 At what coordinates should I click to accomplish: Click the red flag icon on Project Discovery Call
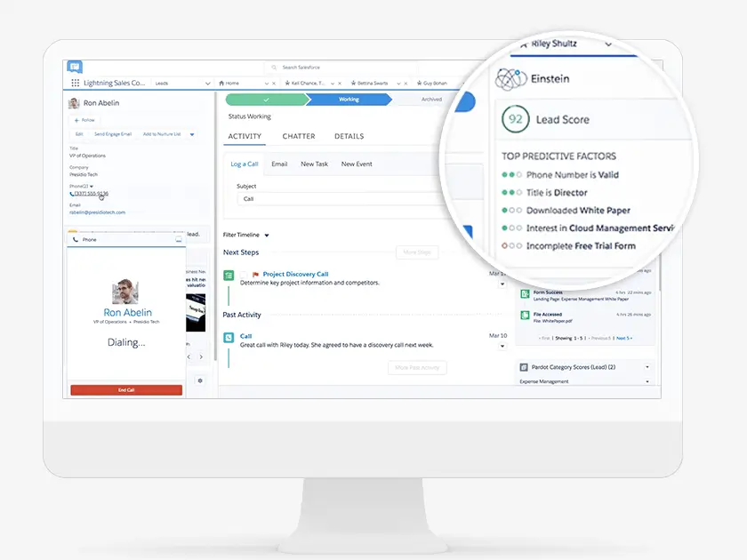tap(255, 274)
